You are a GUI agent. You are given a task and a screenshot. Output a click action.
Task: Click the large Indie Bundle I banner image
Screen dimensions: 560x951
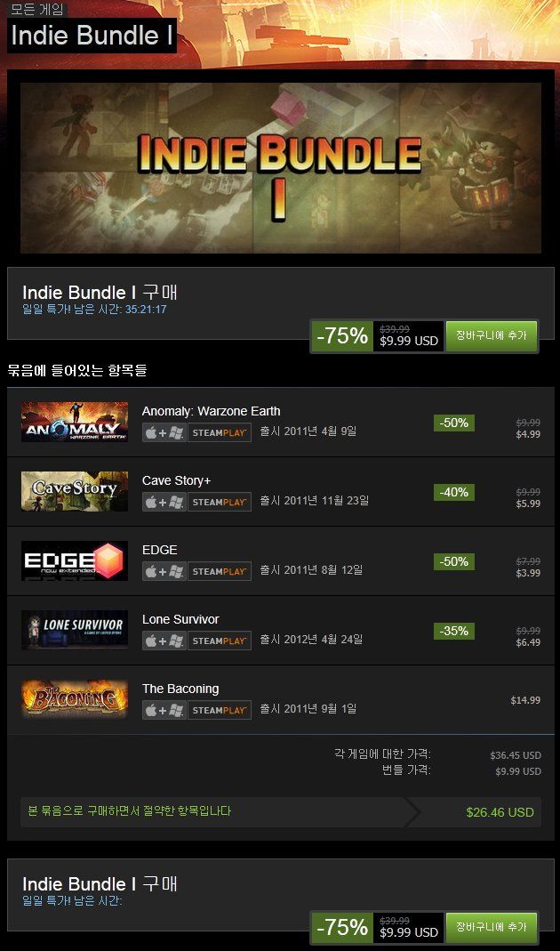tap(281, 168)
